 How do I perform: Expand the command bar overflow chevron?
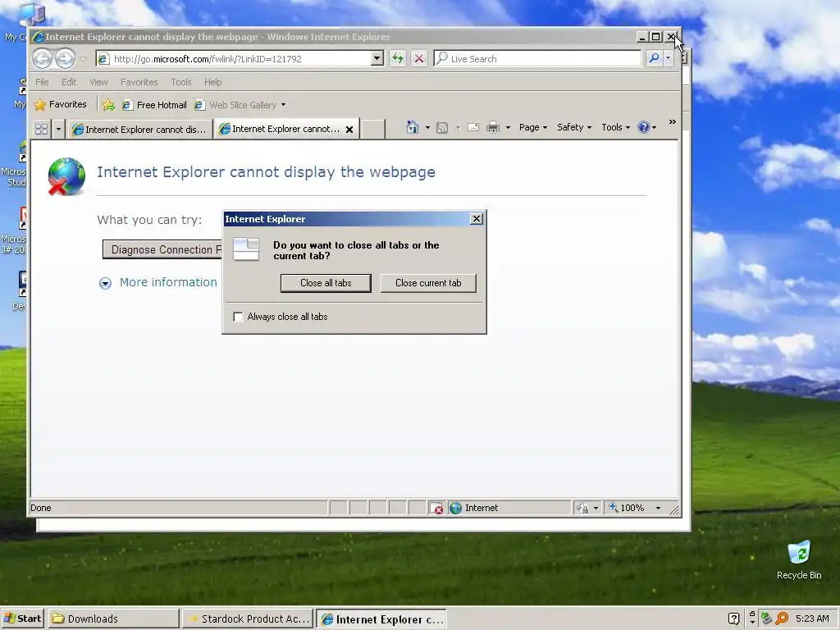[x=673, y=123]
